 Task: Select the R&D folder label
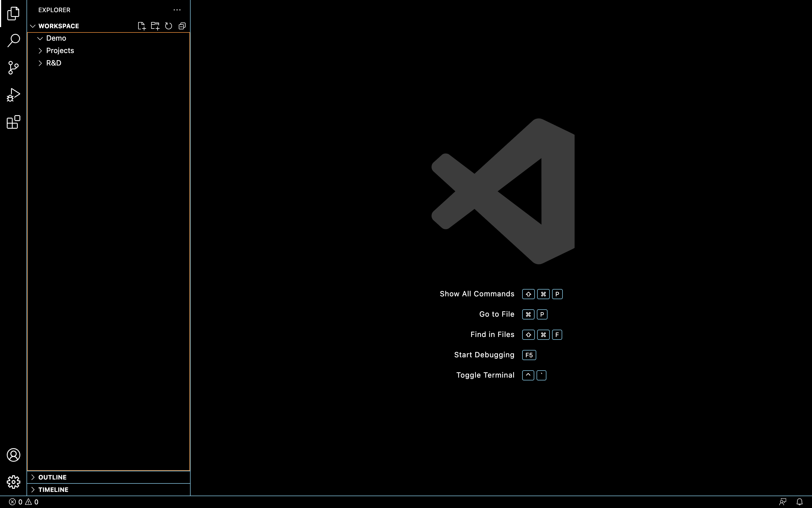point(54,63)
